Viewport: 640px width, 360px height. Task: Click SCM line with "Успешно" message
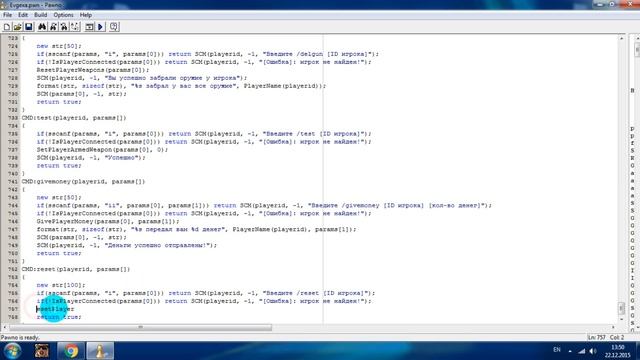click(x=91, y=158)
